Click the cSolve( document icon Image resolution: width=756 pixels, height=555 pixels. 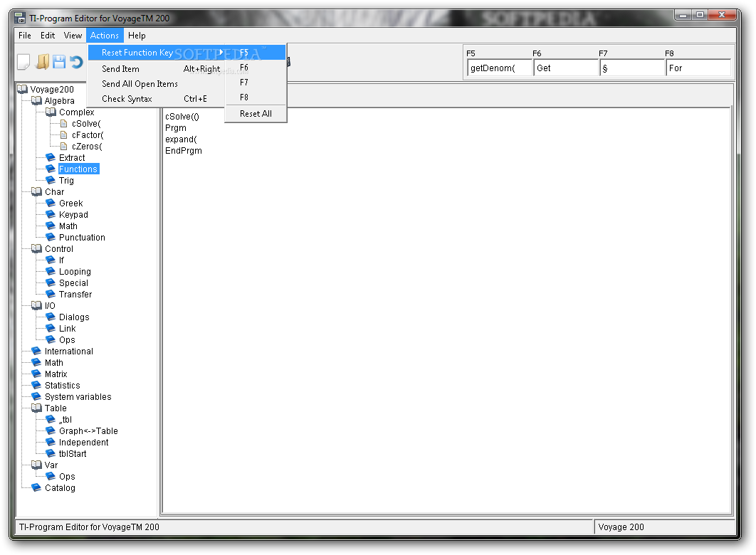(x=63, y=123)
